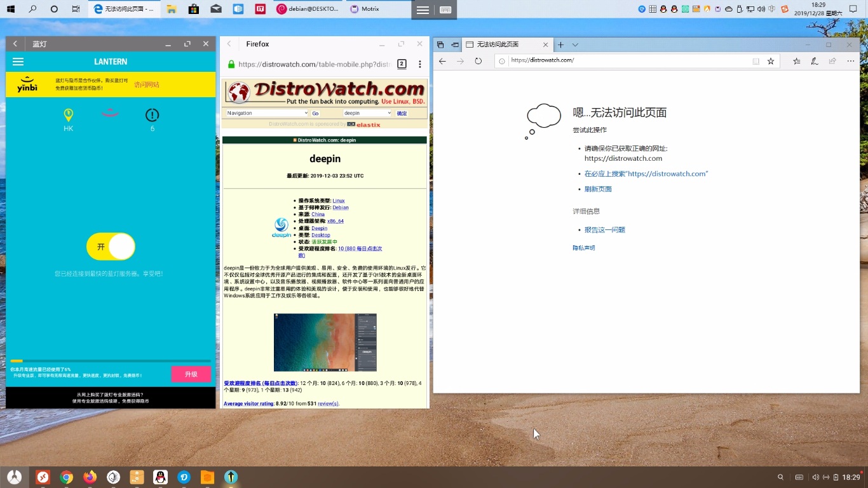The width and height of the screenshot is (868, 488).
Task: Click the black pro activation code banner in Lantern
Action: (x=111, y=398)
